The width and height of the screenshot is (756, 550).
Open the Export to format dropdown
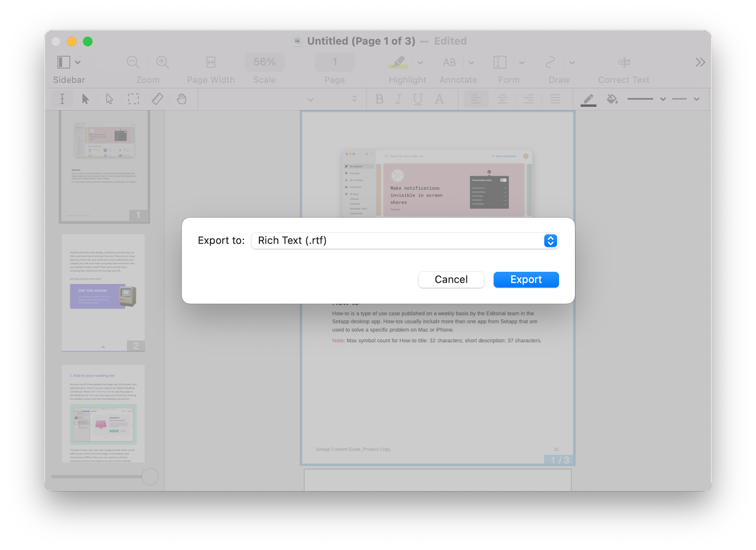point(550,240)
